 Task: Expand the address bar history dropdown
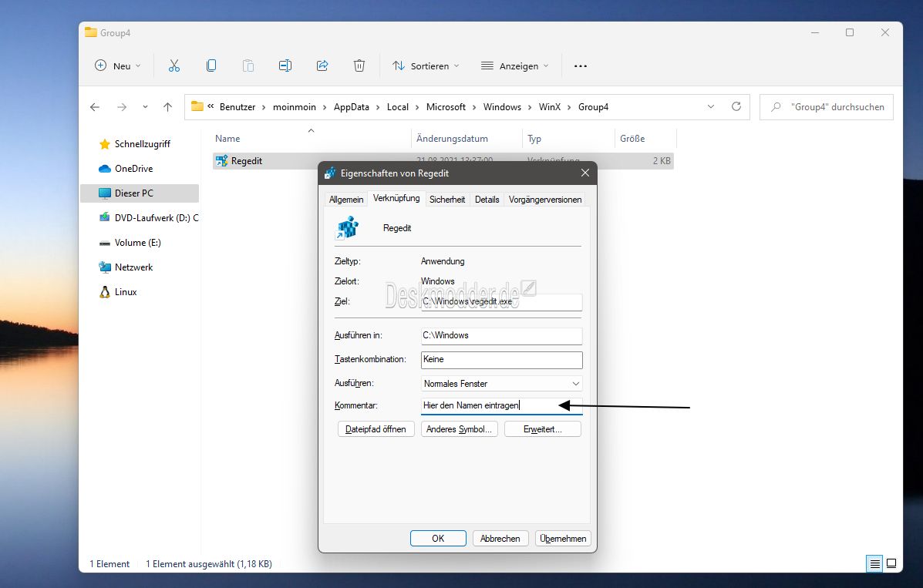coord(710,106)
